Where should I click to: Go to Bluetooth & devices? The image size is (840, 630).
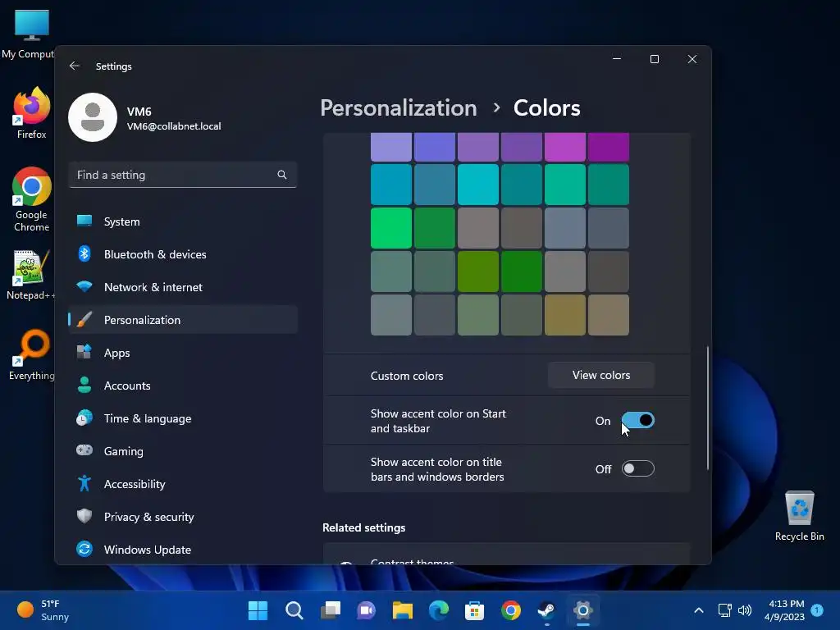(183, 254)
